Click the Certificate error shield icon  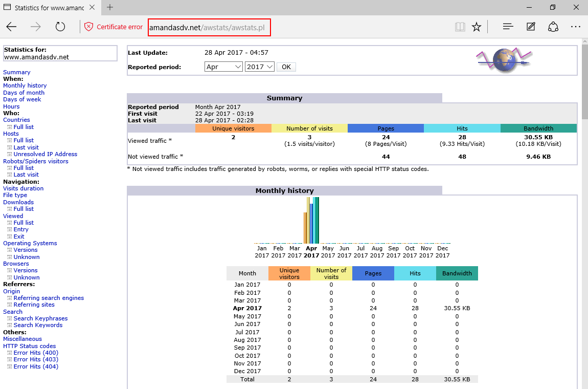coord(88,27)
